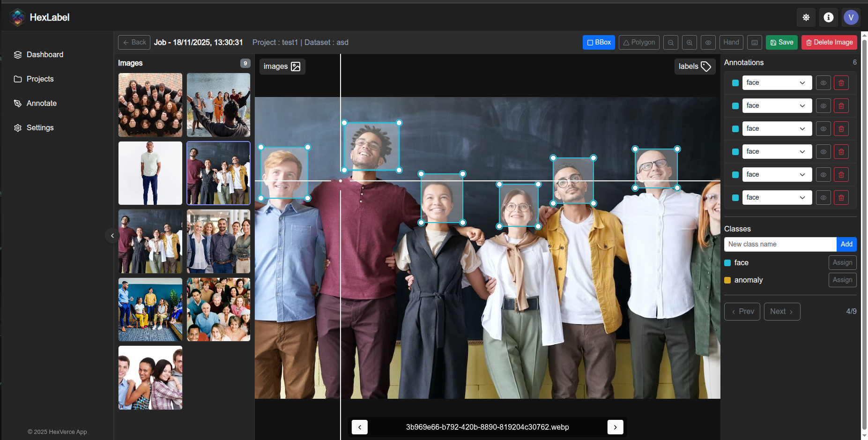The width and height of the screenshot is (868, 440).
Task: Assign the anomaly class
Action: tap(842, 280)
